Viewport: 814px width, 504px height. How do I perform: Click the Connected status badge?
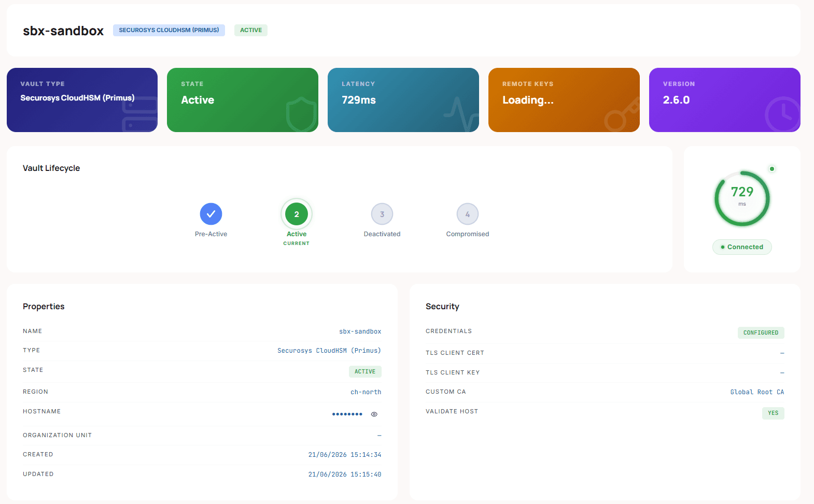coord(742,247)
